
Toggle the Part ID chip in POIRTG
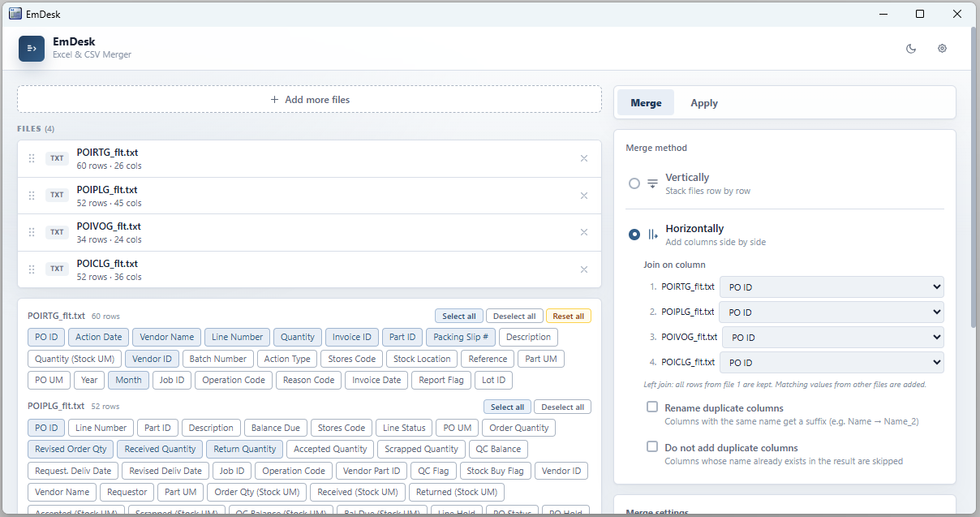coord(402,337)
